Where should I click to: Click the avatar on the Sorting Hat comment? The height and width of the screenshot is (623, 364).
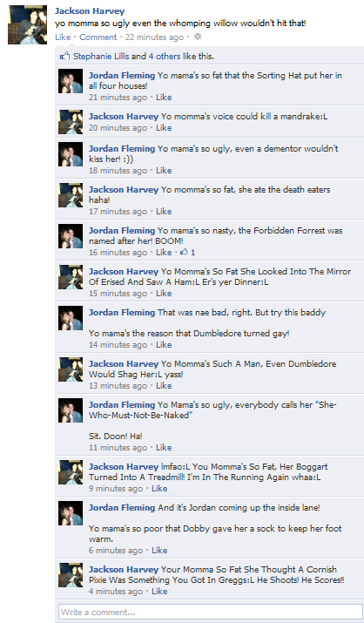pyautogui.click(x=71, y=81)
